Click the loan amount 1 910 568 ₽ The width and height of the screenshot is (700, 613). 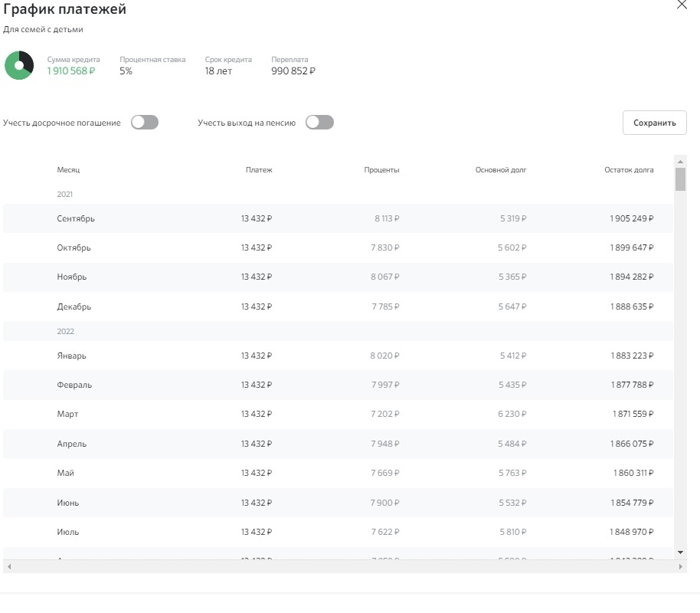(71, 71)
